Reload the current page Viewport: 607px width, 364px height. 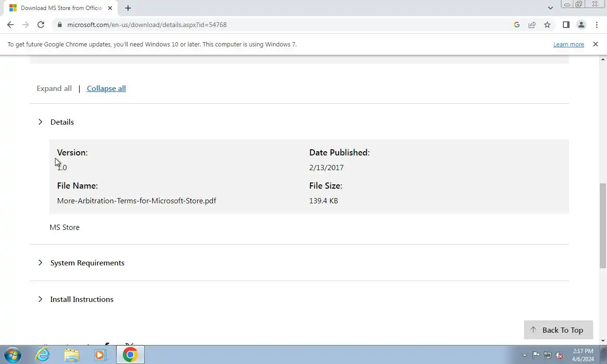coord(41,25)
